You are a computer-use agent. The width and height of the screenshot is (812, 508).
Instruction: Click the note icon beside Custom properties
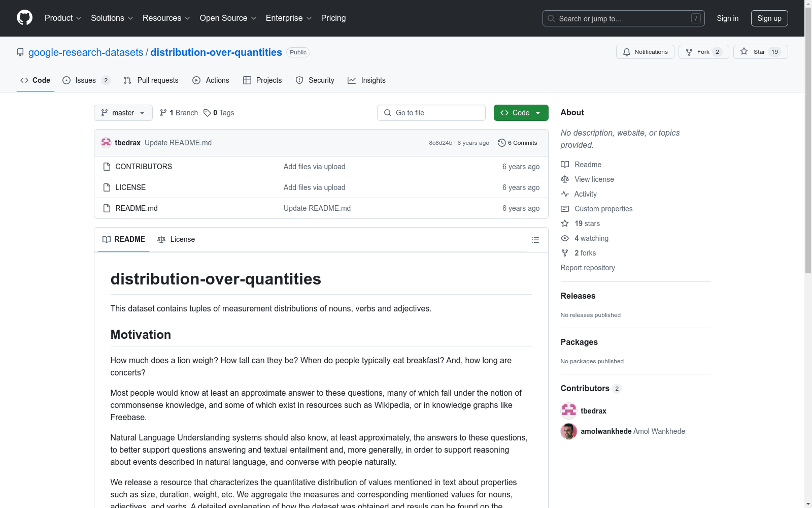coord(565,209)
